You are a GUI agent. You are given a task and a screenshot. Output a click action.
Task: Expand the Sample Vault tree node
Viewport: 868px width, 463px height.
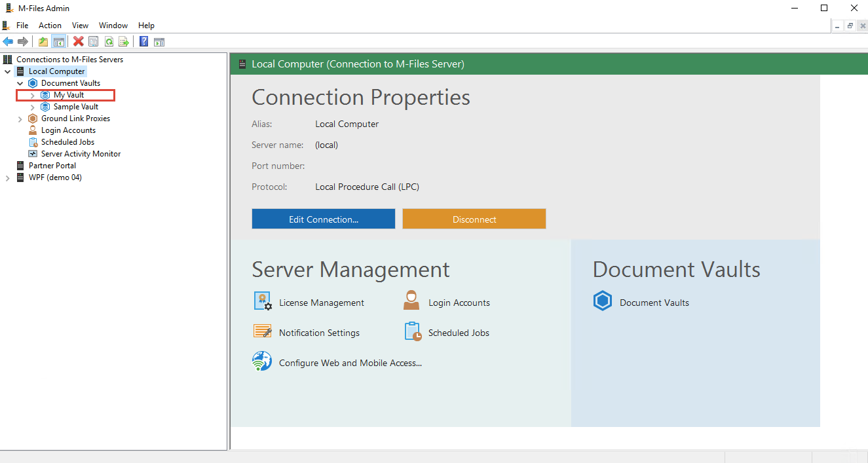click(x=33, y=107)
